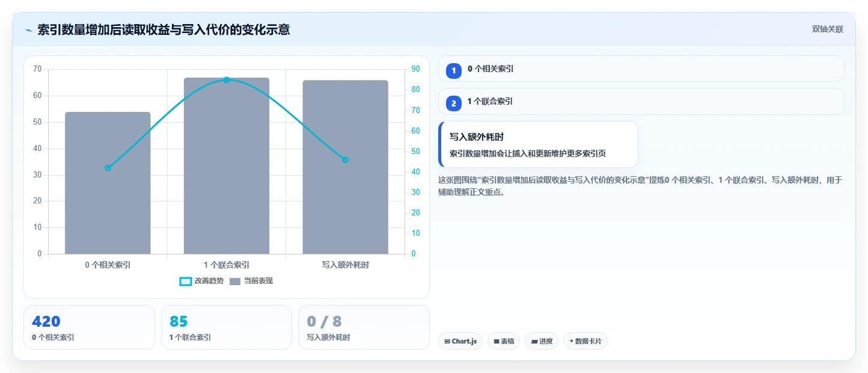Screen dimensions: 868x373
Task: Click the sparkle icon in 数据卡片 tag
Action: 571,342
